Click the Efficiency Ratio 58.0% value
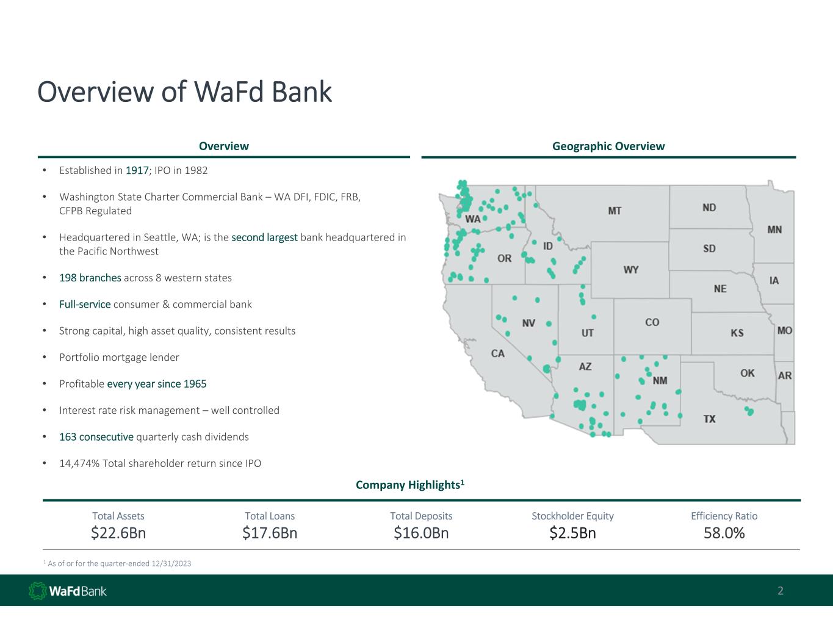 pos(724,533)
